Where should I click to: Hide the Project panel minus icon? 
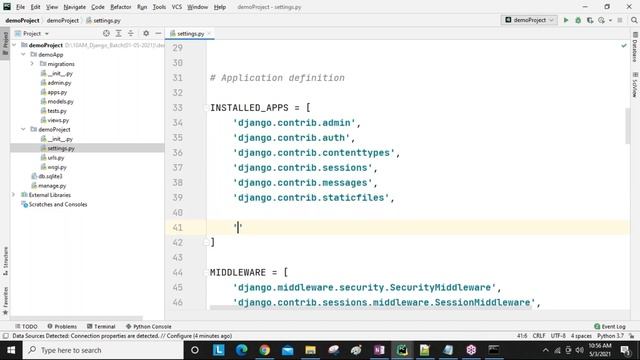tap(158, 33)
